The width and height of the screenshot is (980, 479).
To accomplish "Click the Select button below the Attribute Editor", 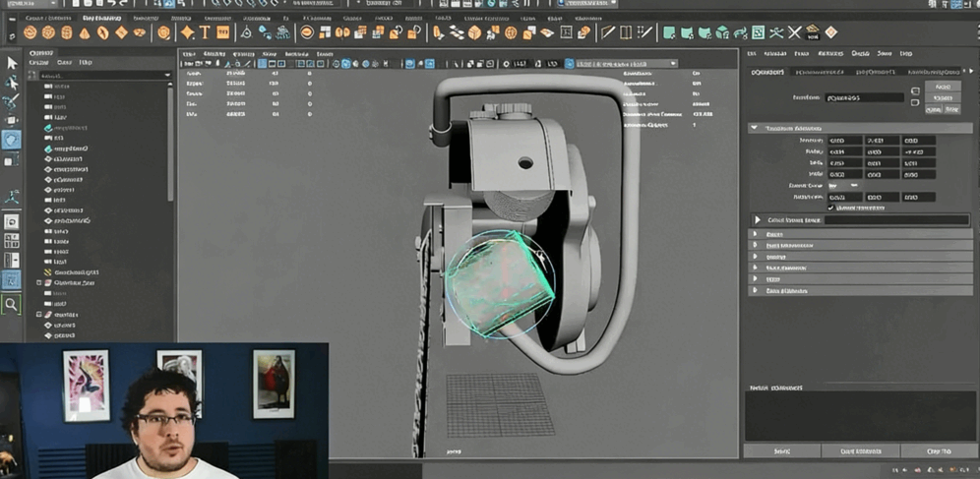I will 782,450.
